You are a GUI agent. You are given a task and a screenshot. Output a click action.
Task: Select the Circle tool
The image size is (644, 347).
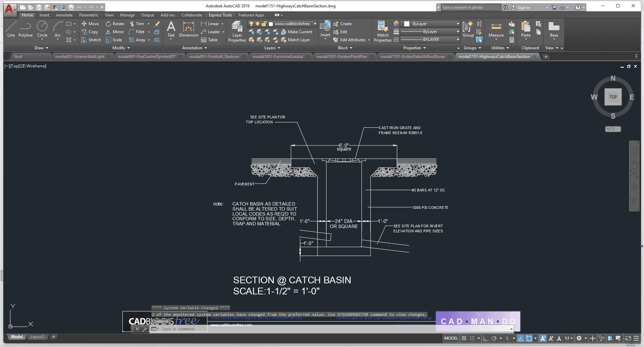42,29
